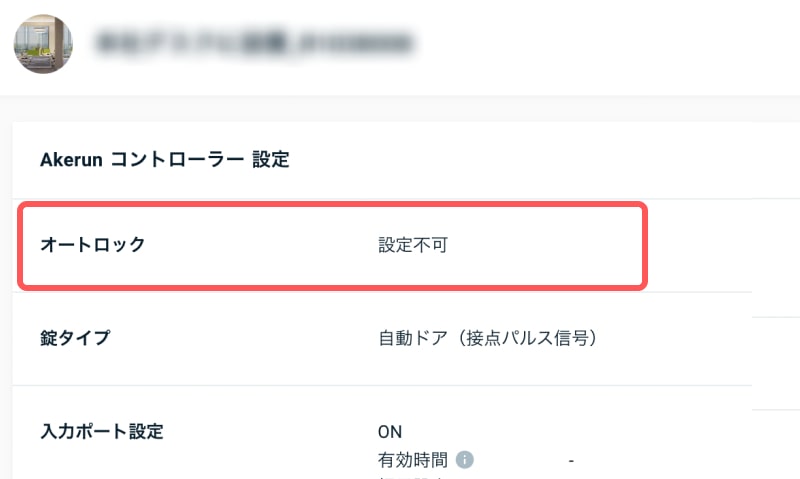Click the ON value for 入力ポート設定
The height and width of the screenshot is (479, 800).
pyautogui.click(x=389, y=432)
